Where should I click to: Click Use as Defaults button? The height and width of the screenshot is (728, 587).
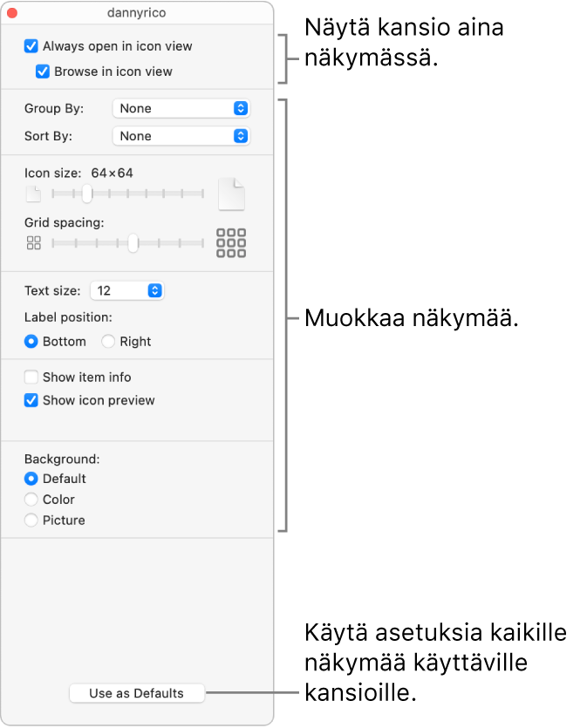point(137,693)
